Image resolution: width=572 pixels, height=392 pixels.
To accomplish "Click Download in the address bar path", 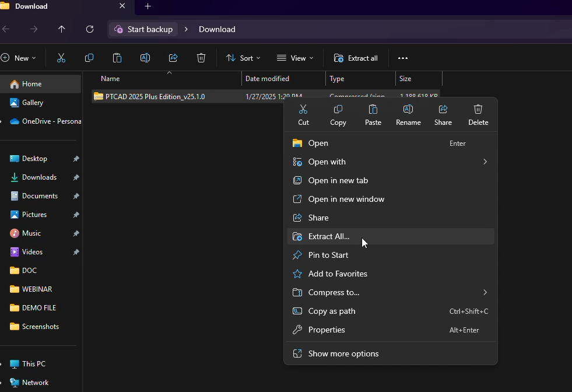I will pyautogui.click(x=217, y=29).
